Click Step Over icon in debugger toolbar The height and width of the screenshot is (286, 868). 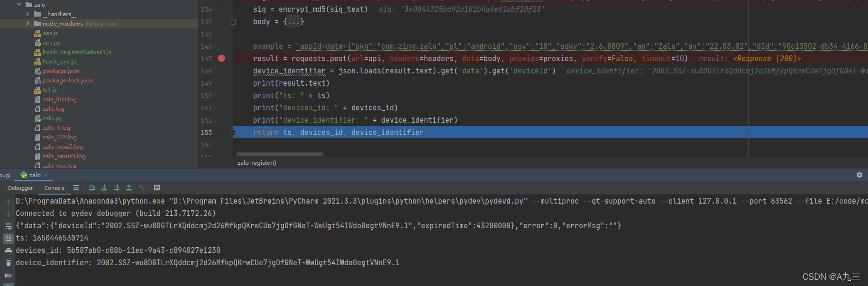(92, 188)
